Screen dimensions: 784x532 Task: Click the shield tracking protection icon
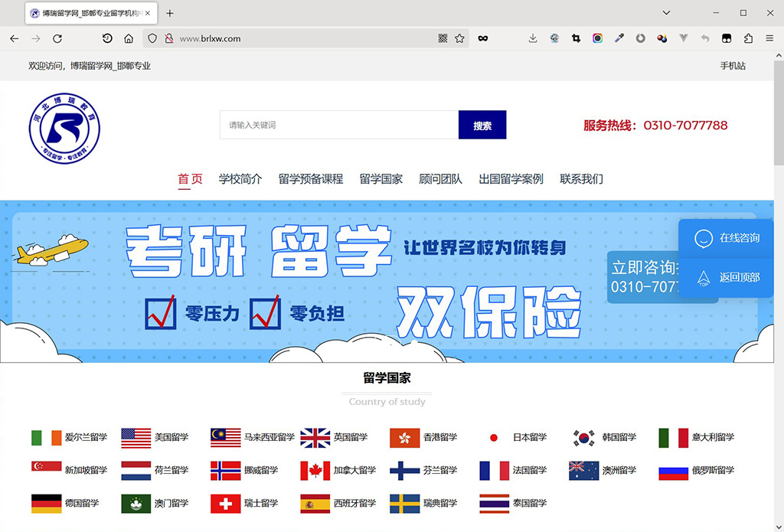point(152,38)
